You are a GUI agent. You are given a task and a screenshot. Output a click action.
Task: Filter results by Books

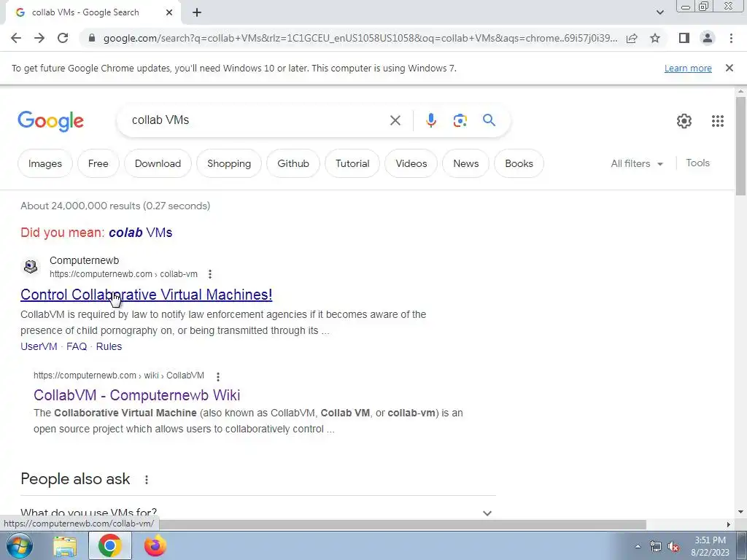pos(519,163)
